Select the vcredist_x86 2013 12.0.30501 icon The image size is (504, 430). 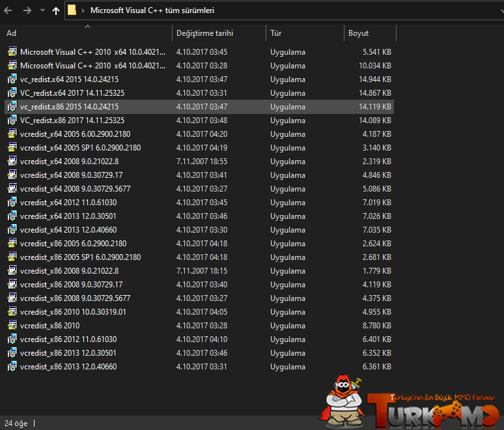pos(12,353)
